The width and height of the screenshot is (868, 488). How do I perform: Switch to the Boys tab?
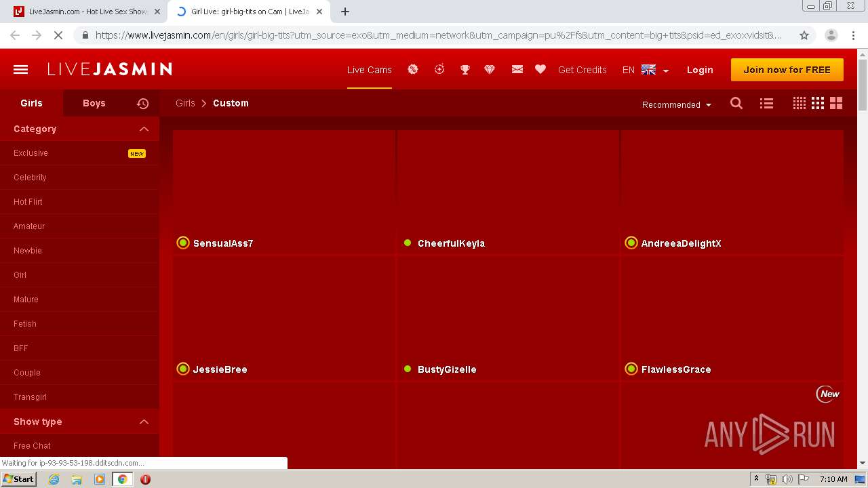coord(94,103)
